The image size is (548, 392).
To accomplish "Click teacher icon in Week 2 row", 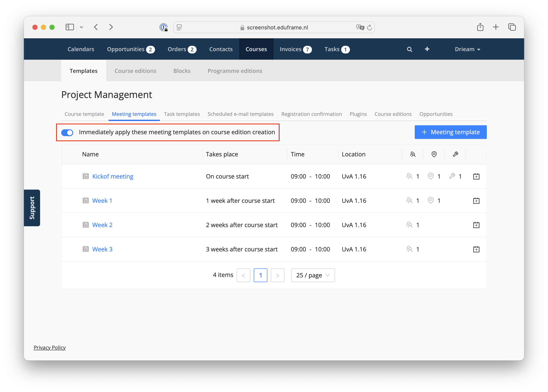I will [409, 225].
